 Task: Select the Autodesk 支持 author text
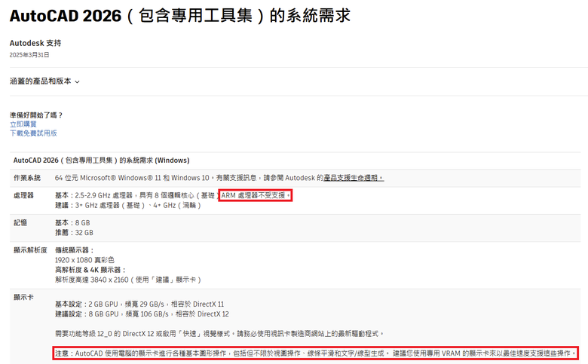coord(35,43)
